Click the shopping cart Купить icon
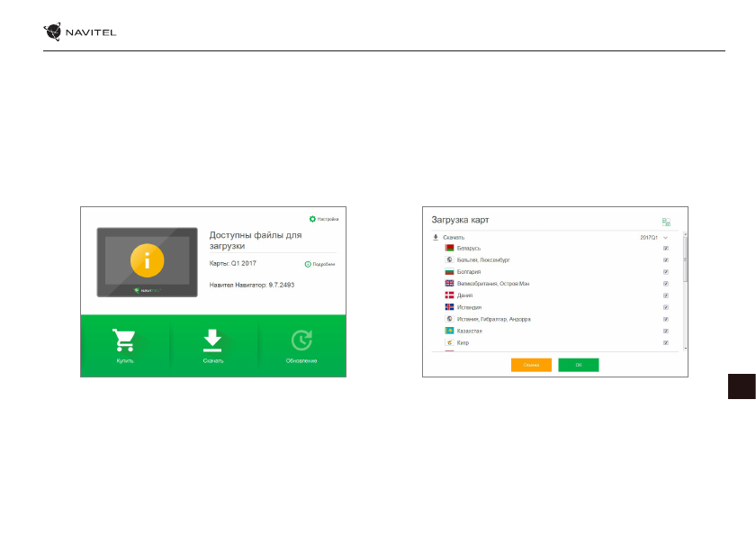 click(124, 340)
